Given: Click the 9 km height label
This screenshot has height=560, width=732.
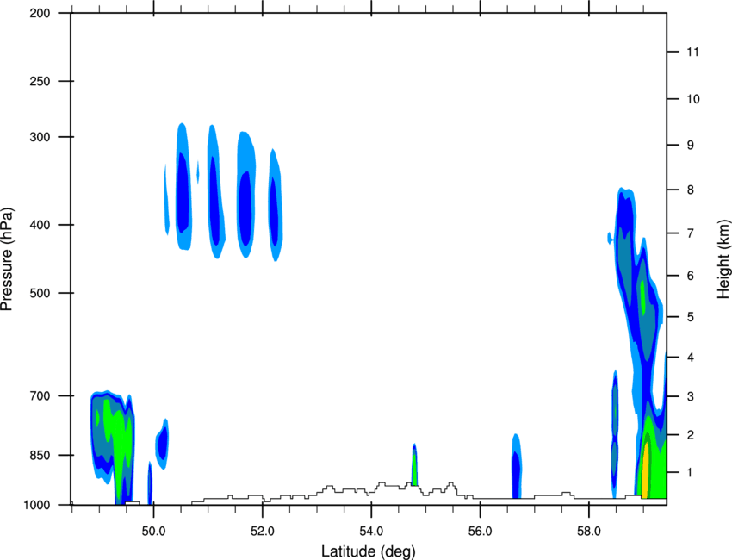Looking at the screenshot, I should pos(691,146).
